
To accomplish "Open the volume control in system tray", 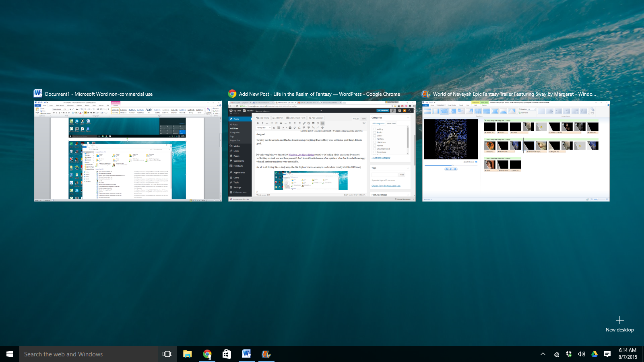I will click(582, 354).
